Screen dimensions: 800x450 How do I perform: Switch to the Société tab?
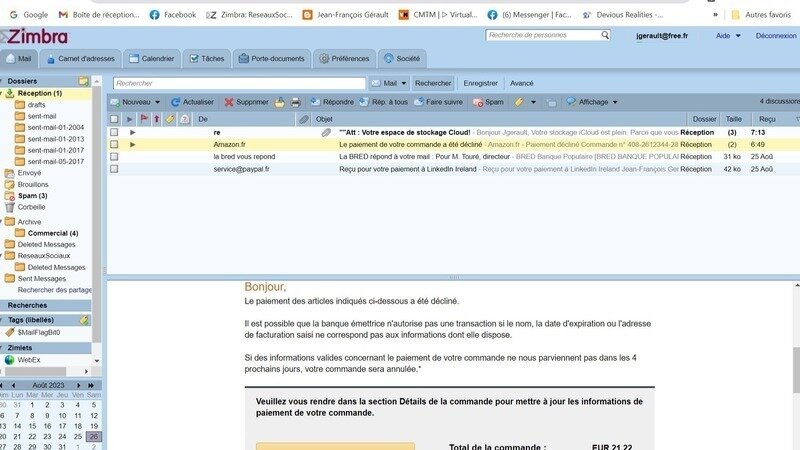pos(402,59)
